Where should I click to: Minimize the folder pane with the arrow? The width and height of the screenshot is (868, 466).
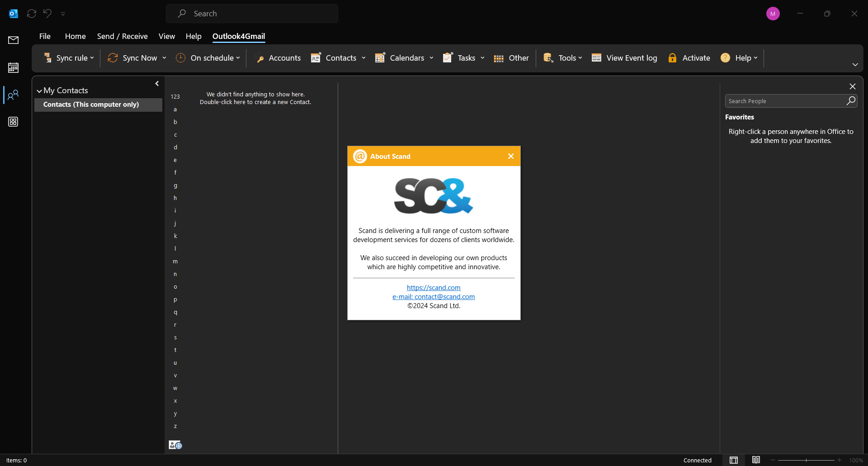point(157,84)
